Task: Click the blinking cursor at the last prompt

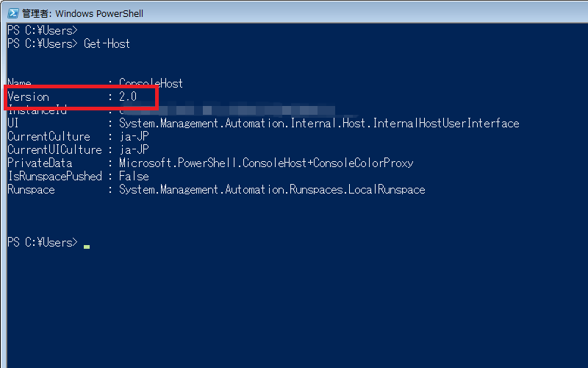Action: tap(87, 246)
